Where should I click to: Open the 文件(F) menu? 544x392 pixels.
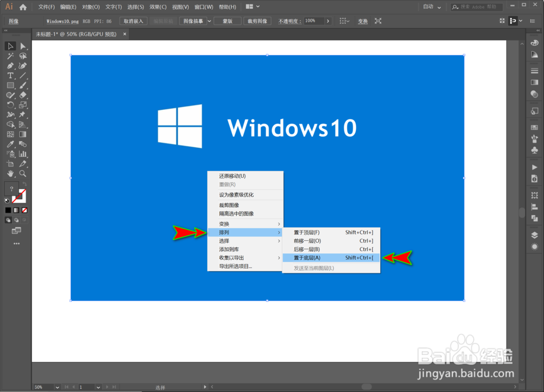click(x=46, y=7)
